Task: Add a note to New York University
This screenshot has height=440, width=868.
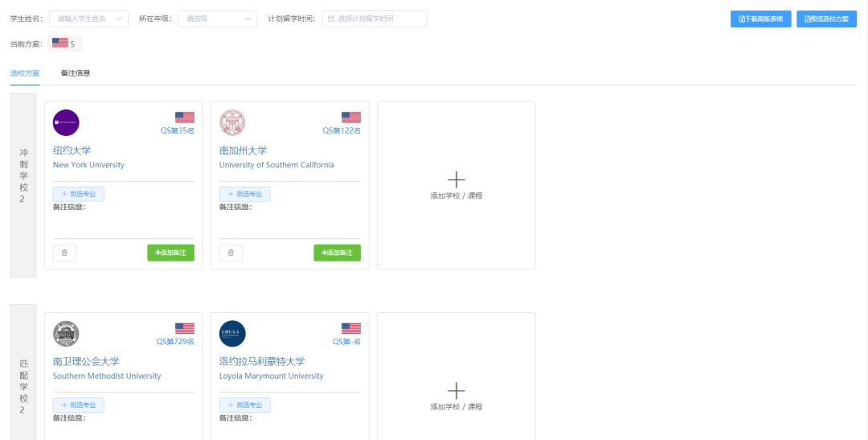Action: (x=170, y=253)
